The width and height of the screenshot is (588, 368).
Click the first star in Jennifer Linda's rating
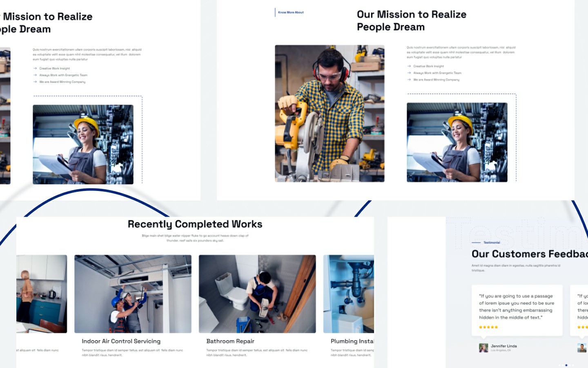[481, 327]
